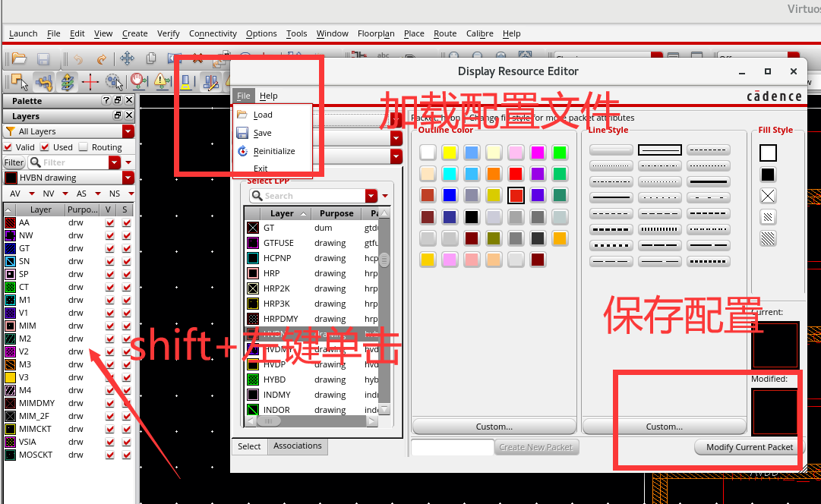Click the All Layers funnel filter icon
Image resolution: width=821 pixels, height=504 pixels.
pyautogui.click(x=10, y=131)
